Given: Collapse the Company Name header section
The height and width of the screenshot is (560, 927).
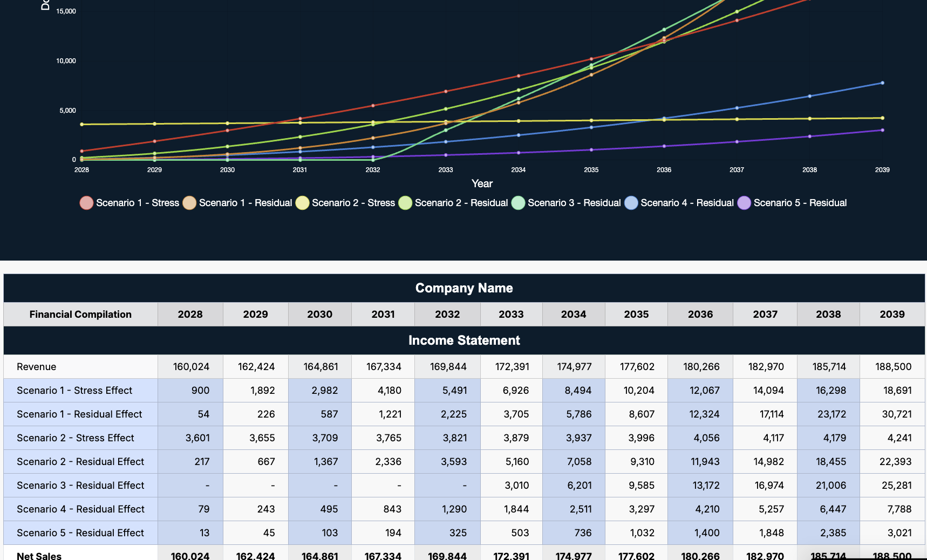Looking at the screenshot, I should click(463, 288).
